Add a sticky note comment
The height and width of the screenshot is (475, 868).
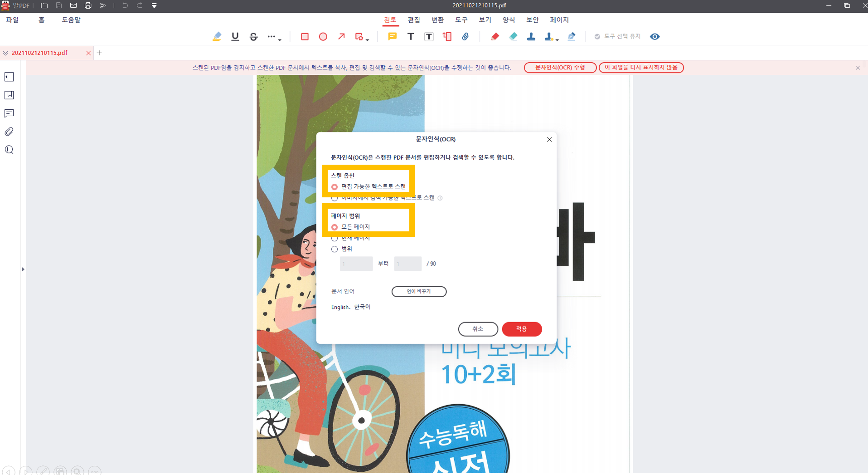[x=393, y=37]
